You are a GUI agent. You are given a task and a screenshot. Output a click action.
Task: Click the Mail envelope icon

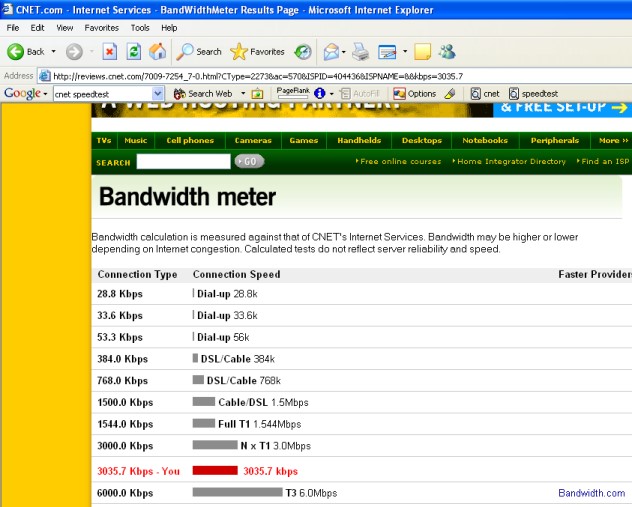(331, 52)
